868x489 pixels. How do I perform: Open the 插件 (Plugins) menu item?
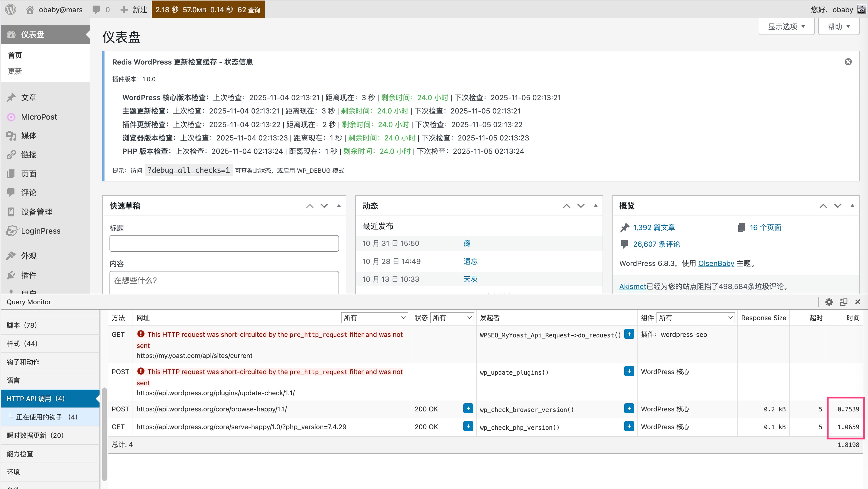tap(28, 275)
